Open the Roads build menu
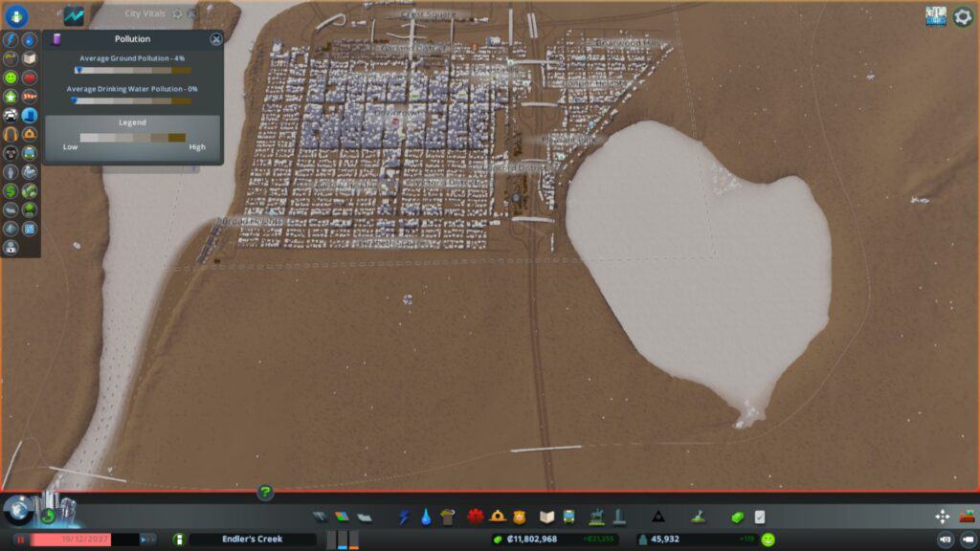The height and width of the screenshot is (551, 980). [320, 517]
